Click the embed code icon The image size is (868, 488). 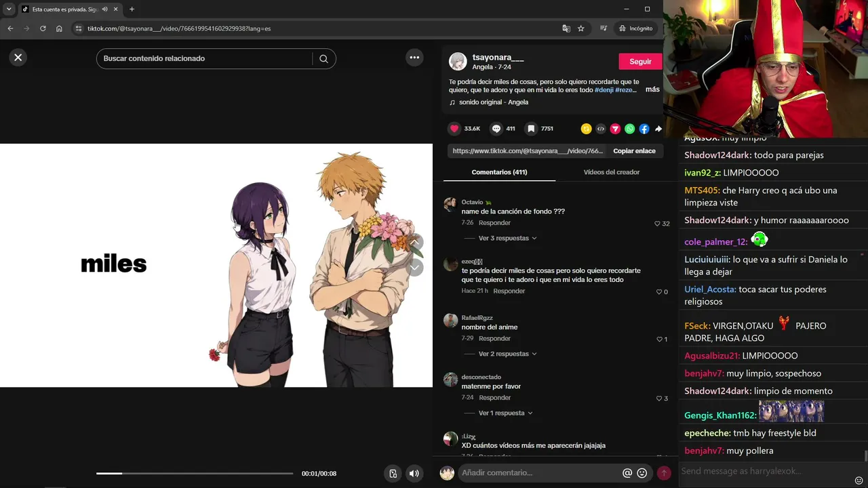[601, 129]
